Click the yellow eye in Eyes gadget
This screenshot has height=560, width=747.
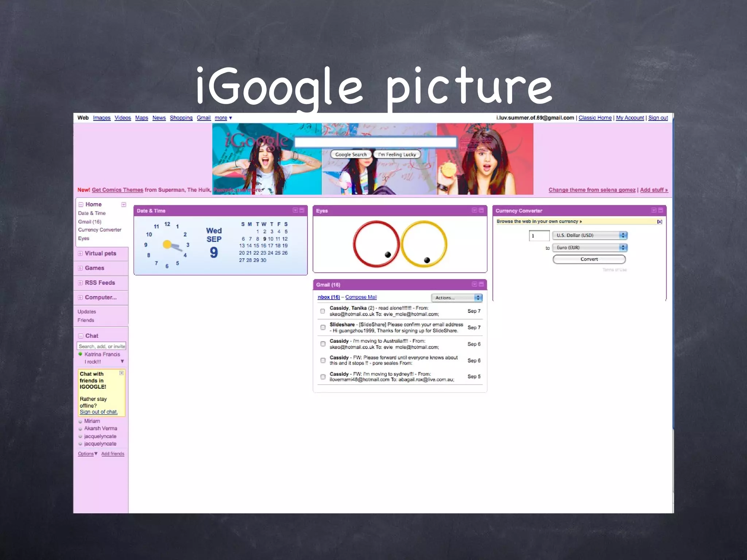click(x=424, y=244)
